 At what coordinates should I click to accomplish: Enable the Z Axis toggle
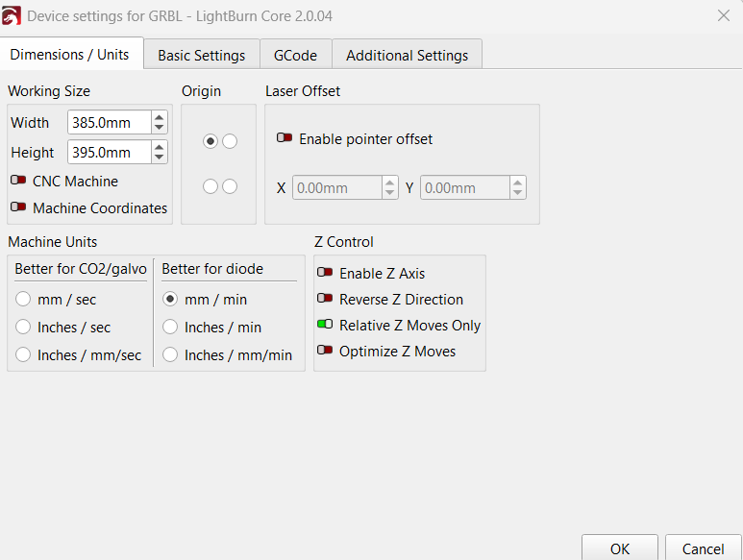coord(325,274)
